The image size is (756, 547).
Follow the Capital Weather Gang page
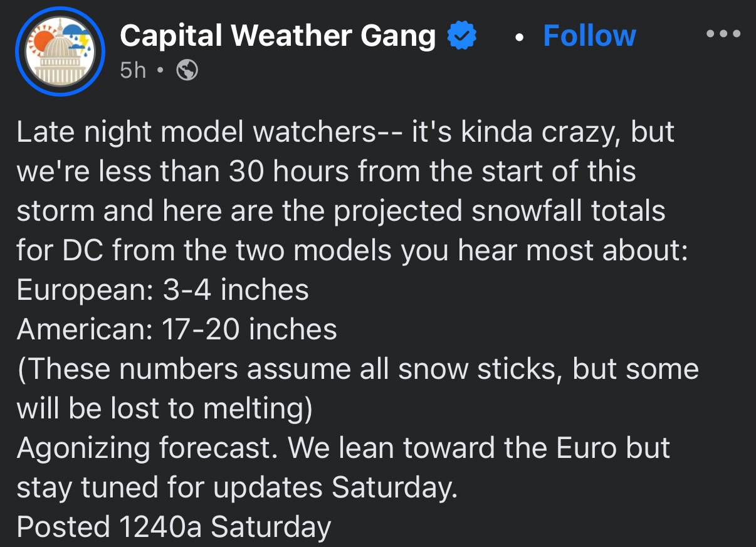[x=589, y=36]
